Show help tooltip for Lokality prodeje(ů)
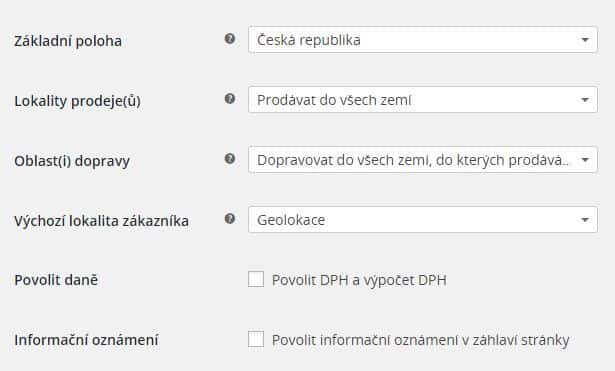615x371 pixels. pos(230,98)
